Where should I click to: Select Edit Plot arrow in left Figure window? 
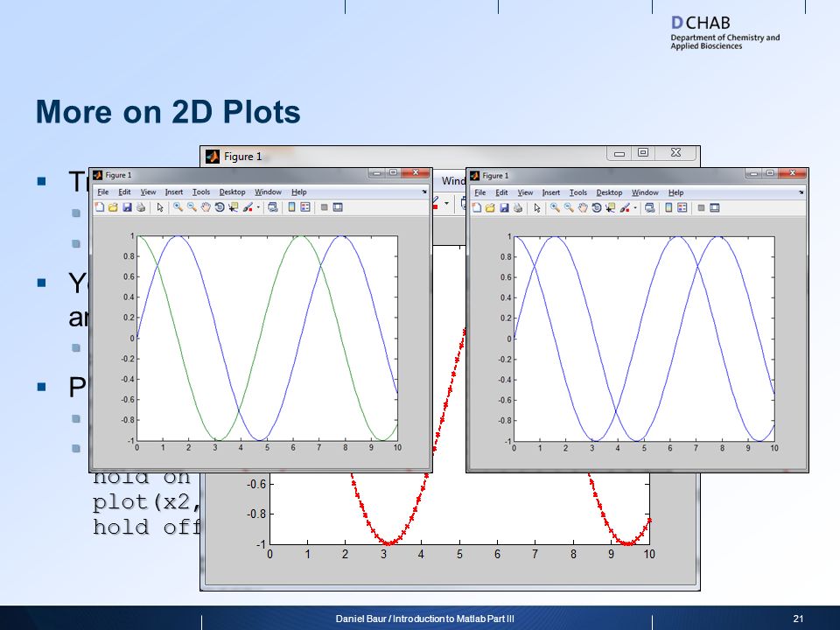tap(159, 207)
